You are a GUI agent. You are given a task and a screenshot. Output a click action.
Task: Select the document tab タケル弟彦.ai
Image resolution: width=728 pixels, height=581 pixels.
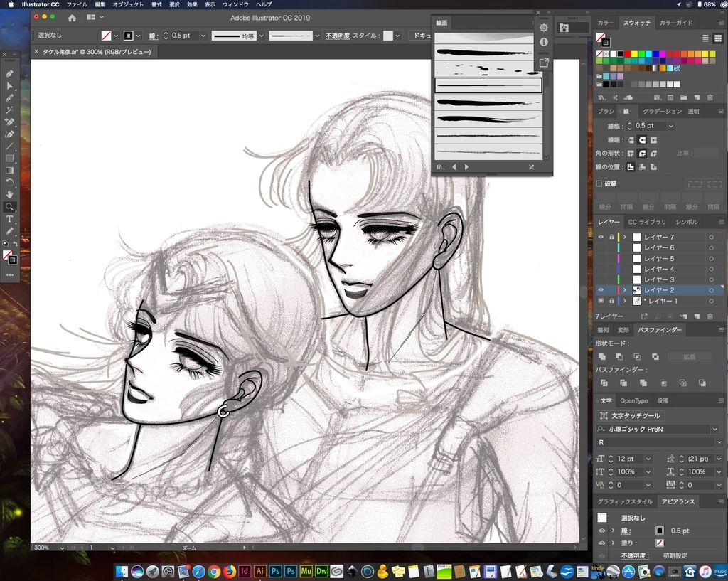click(97, 52)
